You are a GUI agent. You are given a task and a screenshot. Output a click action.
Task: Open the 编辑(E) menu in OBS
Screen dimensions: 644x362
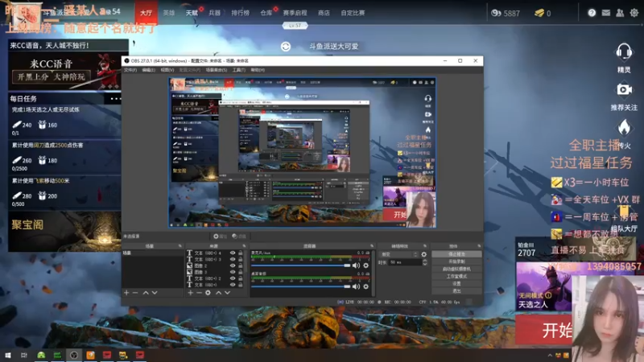click(148, 70)
